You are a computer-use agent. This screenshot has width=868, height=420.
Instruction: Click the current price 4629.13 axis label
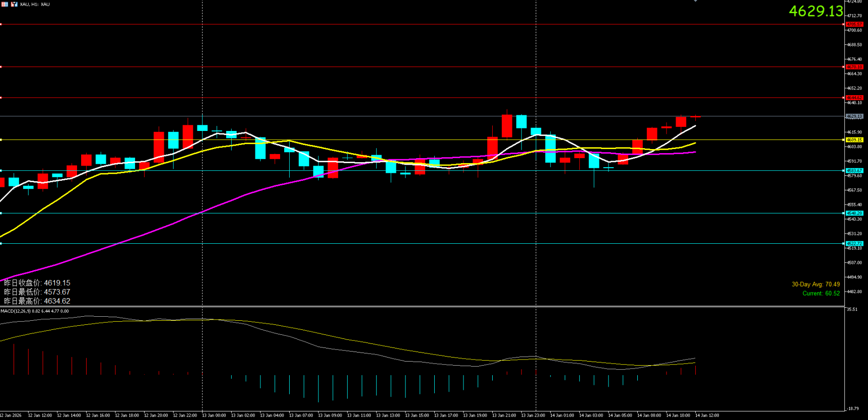pos(854,116)
